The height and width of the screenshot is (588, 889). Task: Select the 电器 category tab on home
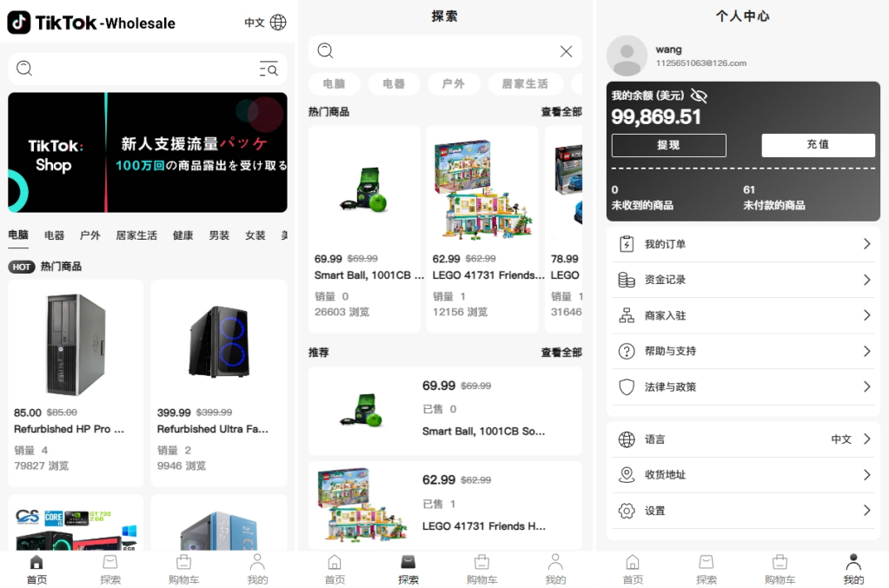pyautogui.click(x=55, y=235)
